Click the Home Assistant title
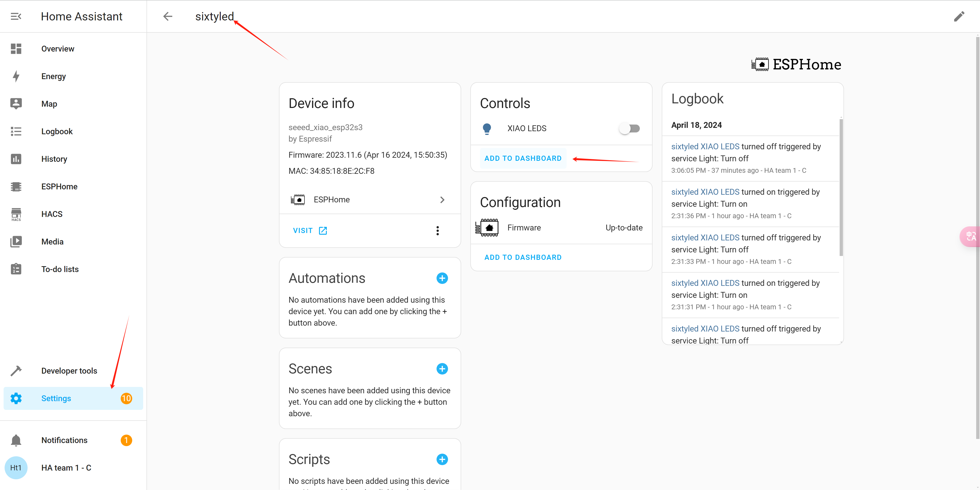The width and height of the screenshot is (980, 490). pos(81,16)
